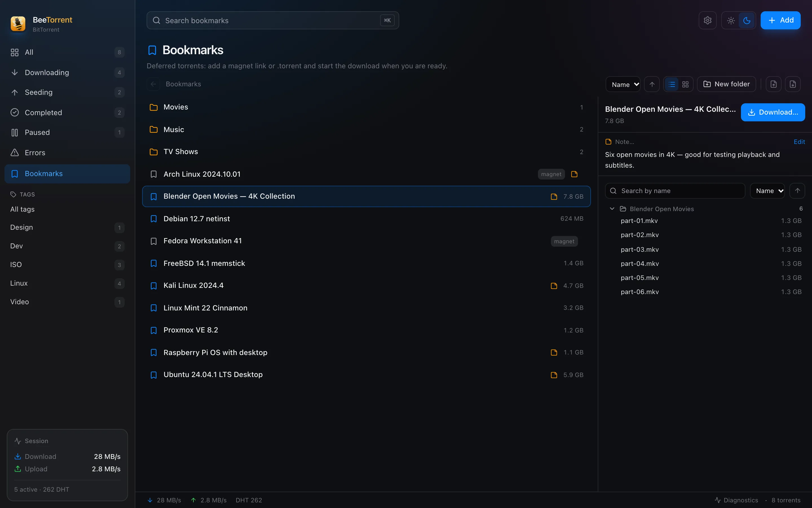Viewport: 812px width, 508px height.
Task: Edit the bookmark note
Action: [x=799, y=142]
